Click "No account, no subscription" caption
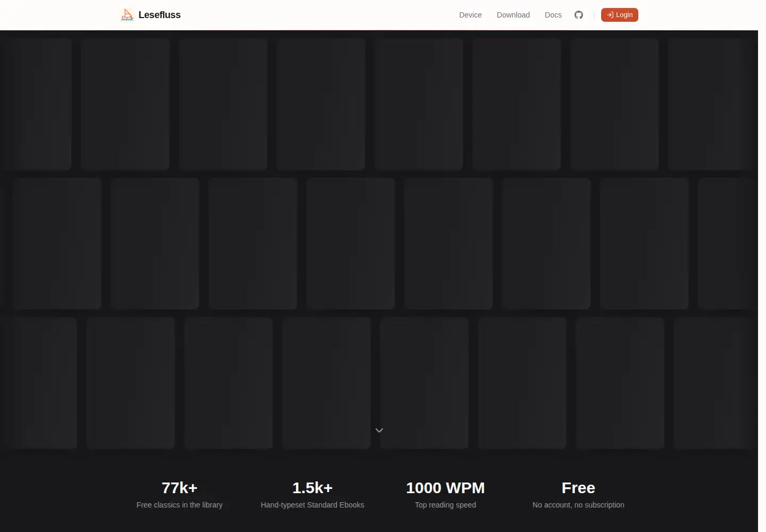Viewport: 766px width, 532px height. [578, 505]
